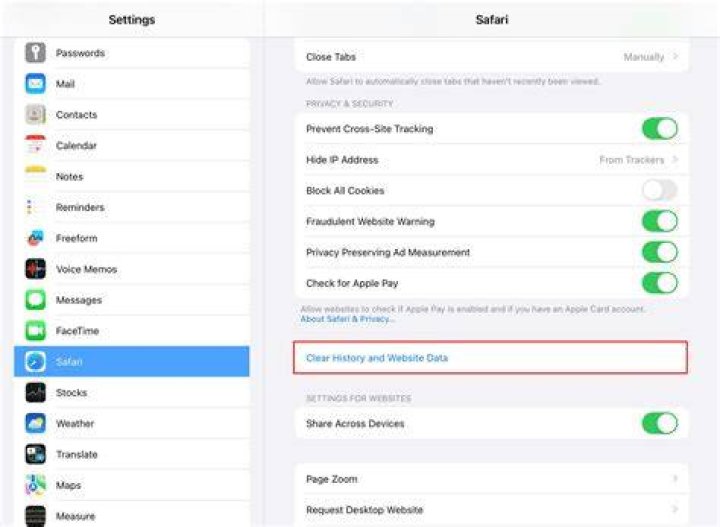Toggle Fraudulent Website Warning

click(x=660, y=221)
